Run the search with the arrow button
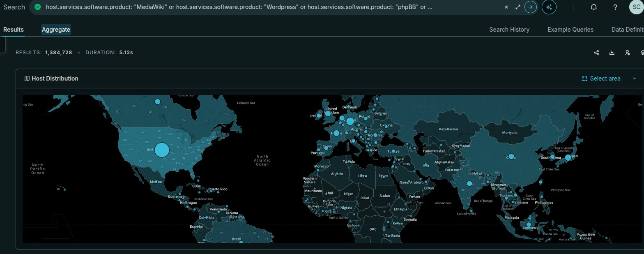Image resolution: width=644 pixels, height=254 pixels. (x=531, y=7)
